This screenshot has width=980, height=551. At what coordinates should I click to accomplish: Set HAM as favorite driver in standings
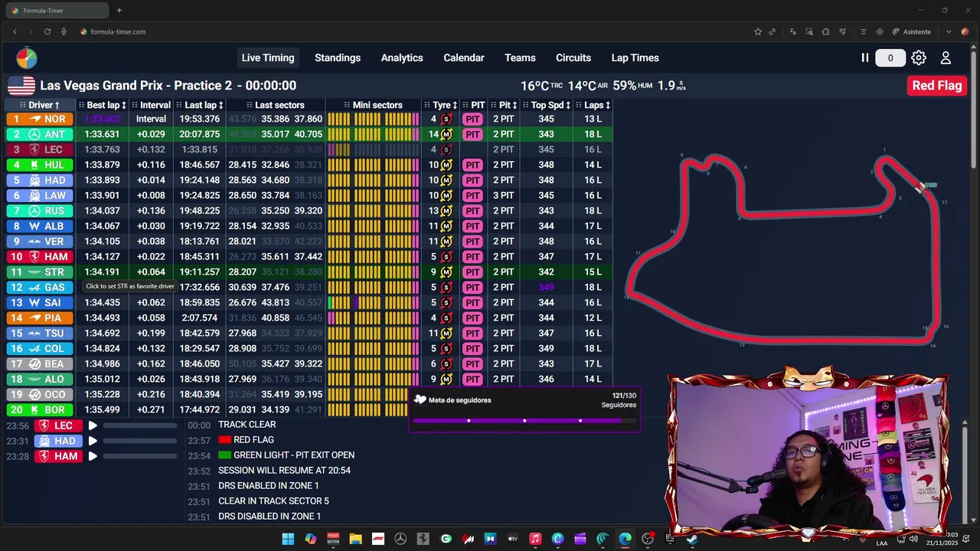click(x=41, y=256)
